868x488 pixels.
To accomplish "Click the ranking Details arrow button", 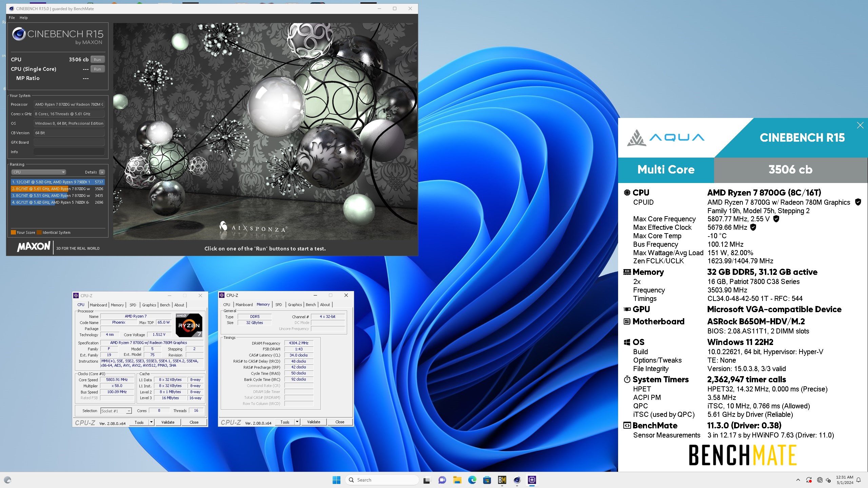I will click(102, 172).
